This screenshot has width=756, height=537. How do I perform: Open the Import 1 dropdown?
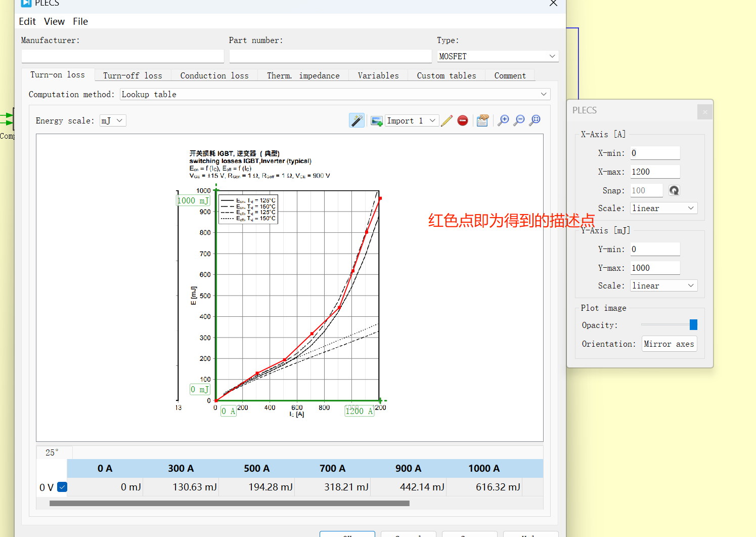tap(411, 120)
